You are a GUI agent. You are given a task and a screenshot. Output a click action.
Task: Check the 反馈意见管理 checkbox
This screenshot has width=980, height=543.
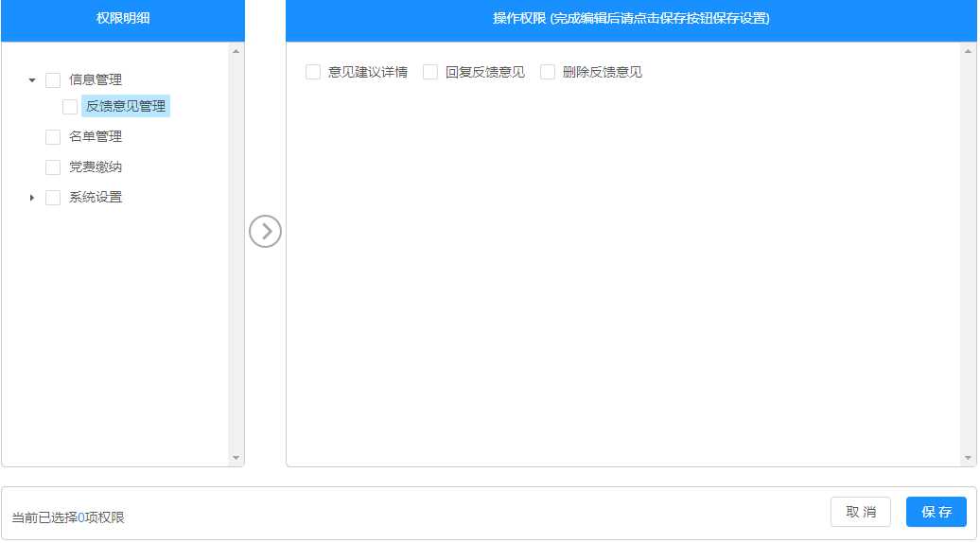click(70, 107)
